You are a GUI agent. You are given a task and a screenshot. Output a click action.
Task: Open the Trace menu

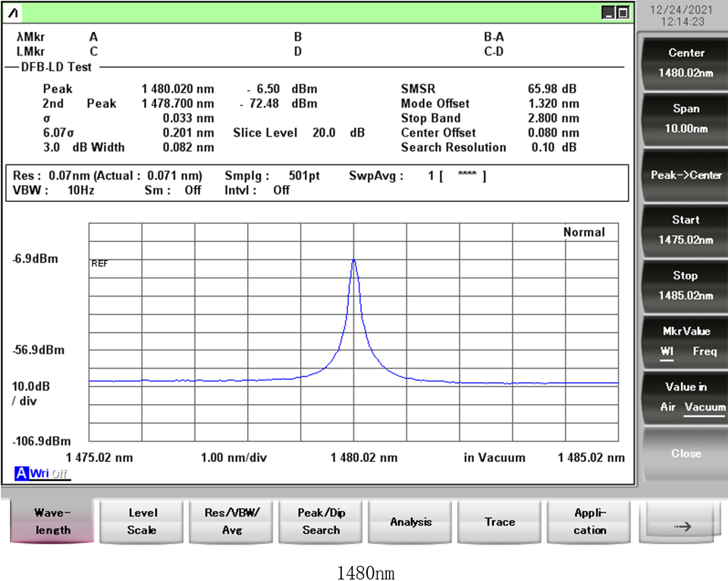click(x=500, y=522)
